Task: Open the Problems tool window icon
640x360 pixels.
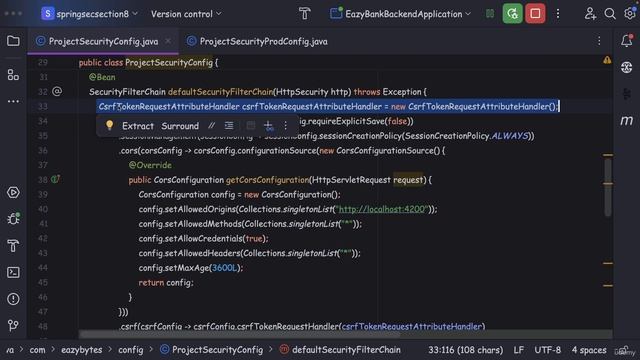Action: point(13,299)
